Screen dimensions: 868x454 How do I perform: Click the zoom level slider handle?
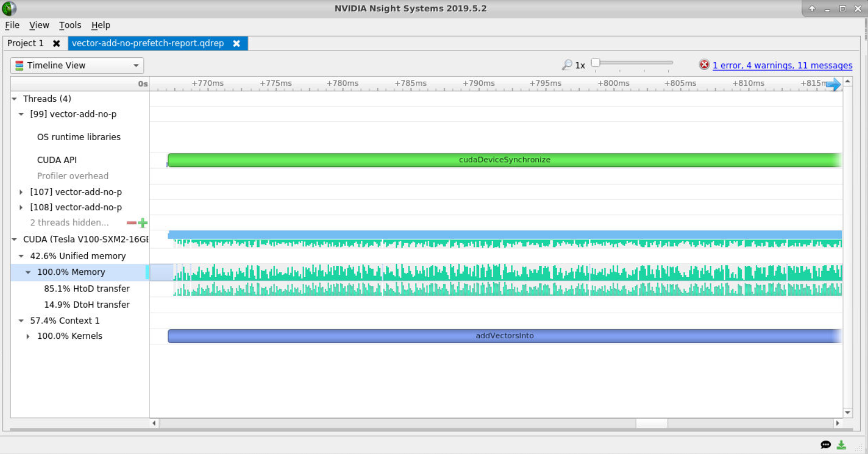(596, 62)
